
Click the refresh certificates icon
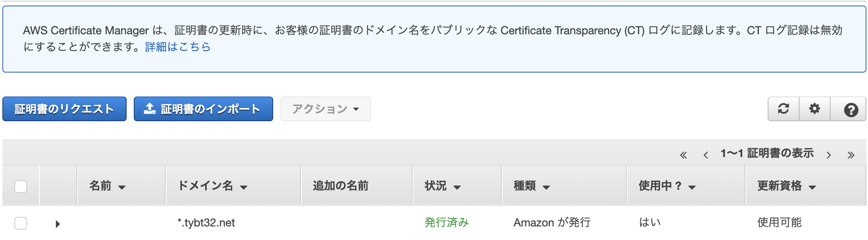tap(783, 109)
